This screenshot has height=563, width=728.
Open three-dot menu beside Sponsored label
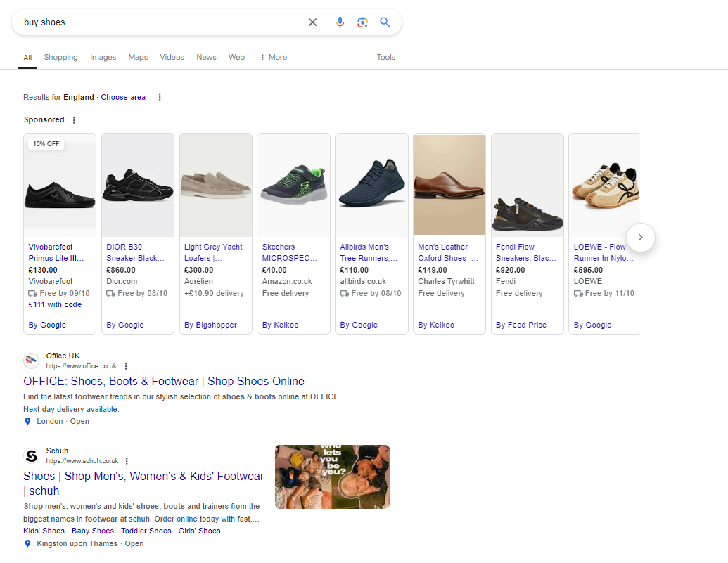tap(74, 120)
